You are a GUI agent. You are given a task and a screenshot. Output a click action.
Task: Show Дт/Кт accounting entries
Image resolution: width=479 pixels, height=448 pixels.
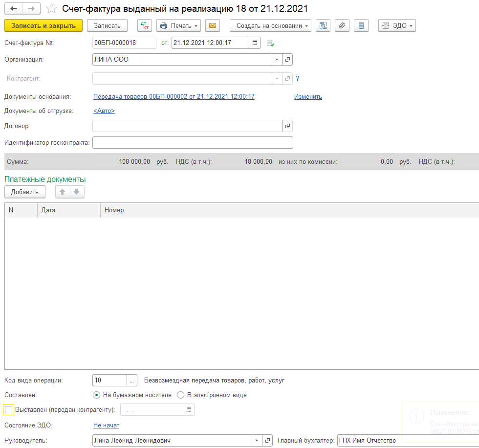145,25
